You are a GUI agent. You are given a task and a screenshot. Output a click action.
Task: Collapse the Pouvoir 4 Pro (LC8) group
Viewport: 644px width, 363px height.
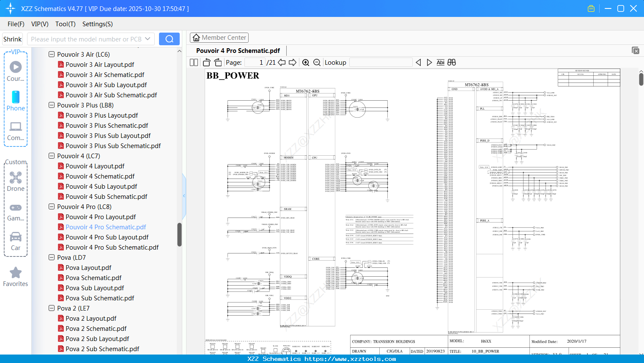tap(51, 206)
